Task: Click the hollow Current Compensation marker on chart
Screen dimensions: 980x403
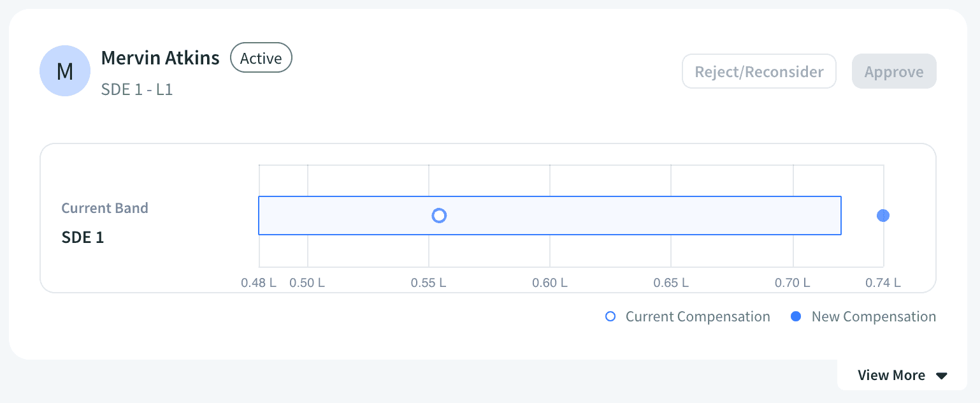Action: (x=439, y=216)
